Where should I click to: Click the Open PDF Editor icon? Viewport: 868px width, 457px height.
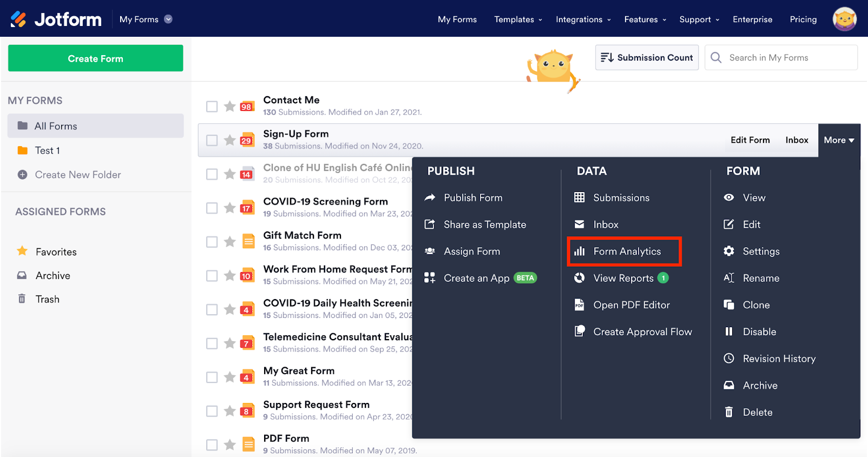[x=580, y=304]
